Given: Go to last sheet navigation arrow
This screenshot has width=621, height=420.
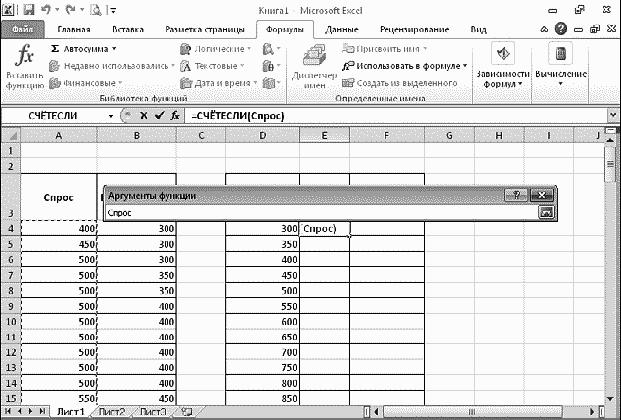Looking at the screenshot, I should point(42,411).
